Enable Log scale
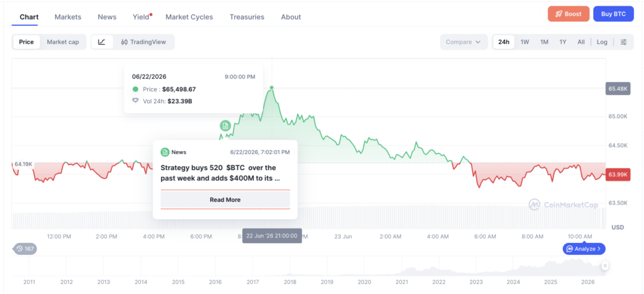This screenshot has height=294, width=644. pos(602,42)
